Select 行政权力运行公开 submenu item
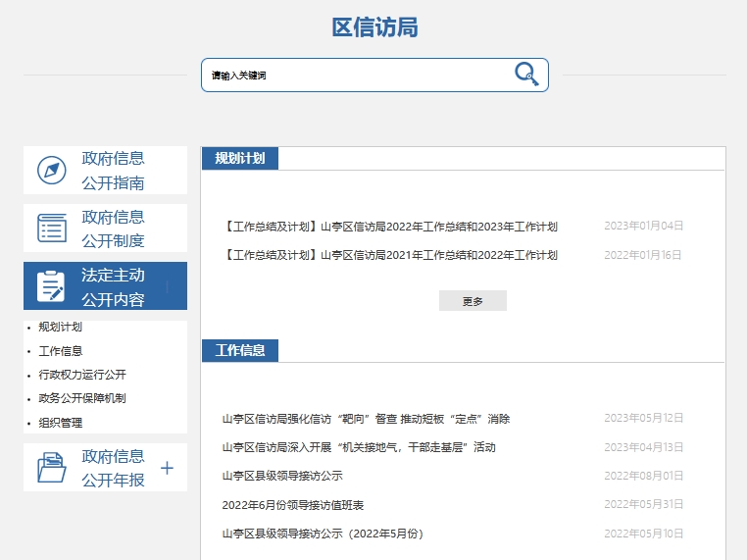Screen dimensions: 747x560 point(82,375)
